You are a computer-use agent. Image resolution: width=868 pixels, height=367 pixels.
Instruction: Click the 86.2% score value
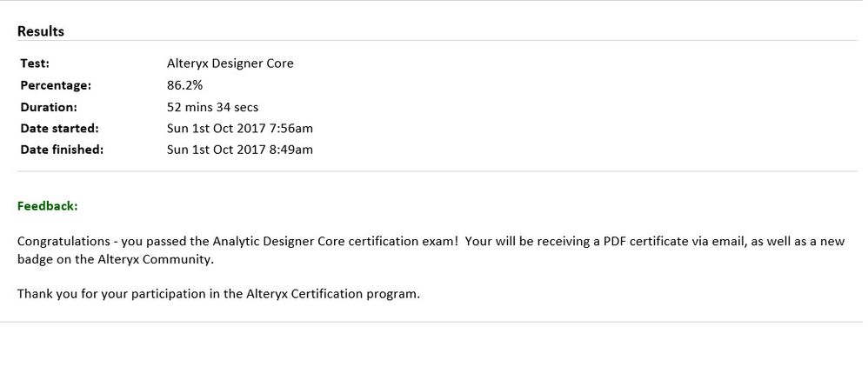pos(184,85)
